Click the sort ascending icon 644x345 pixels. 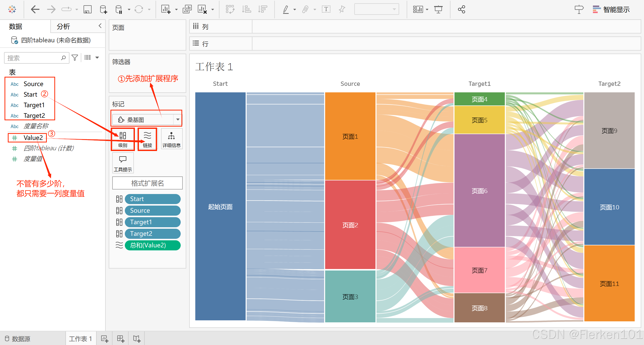pyautogui.click(x=246, y=10)
